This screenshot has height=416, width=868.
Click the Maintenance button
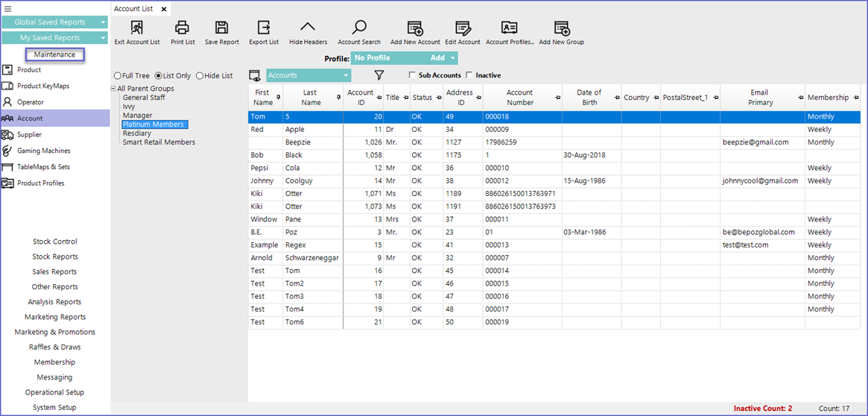pos(55,54)
